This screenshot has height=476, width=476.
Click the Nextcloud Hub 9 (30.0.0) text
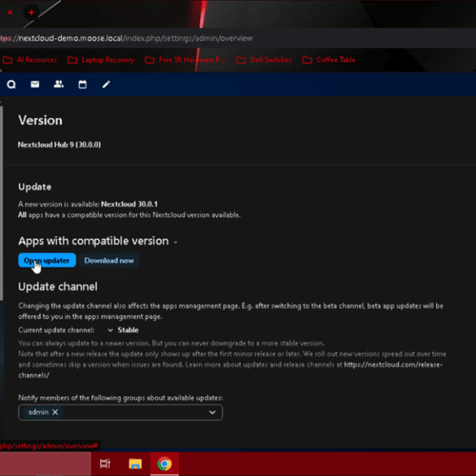(x=59, y=145)
